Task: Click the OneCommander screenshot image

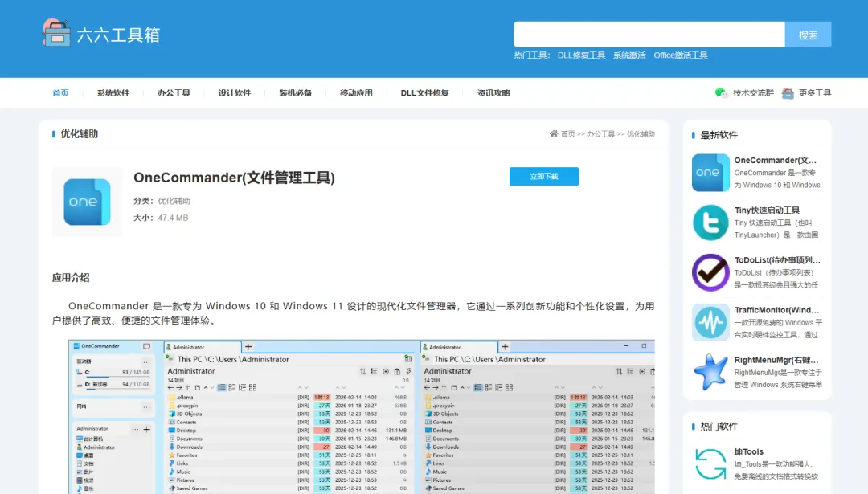Action: coord(362,417)
